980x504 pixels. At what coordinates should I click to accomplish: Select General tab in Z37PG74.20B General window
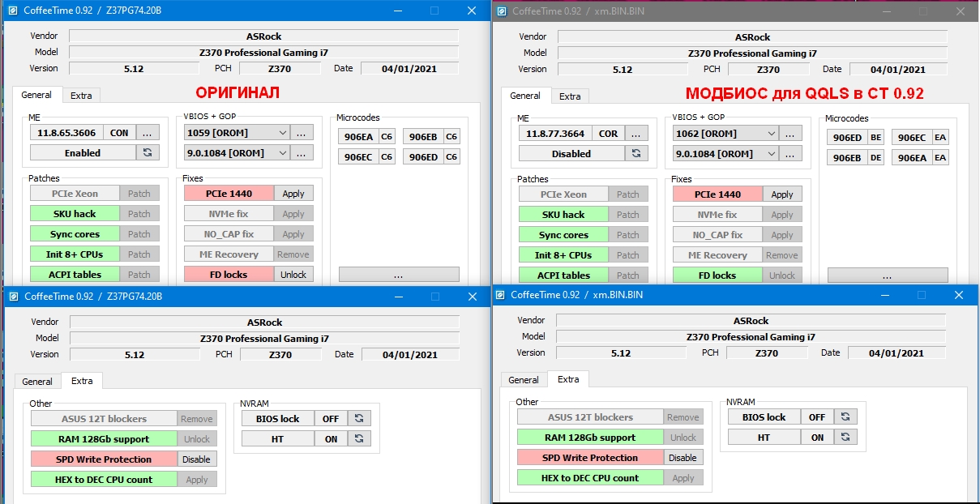36,95
